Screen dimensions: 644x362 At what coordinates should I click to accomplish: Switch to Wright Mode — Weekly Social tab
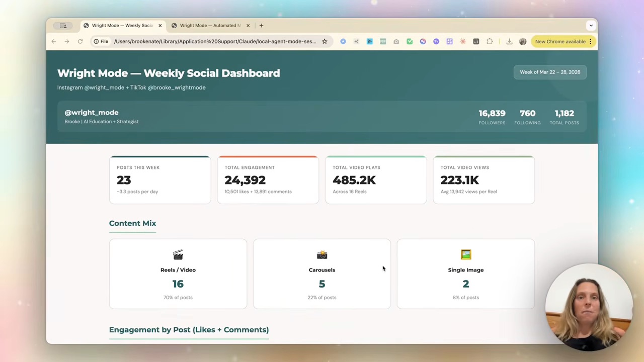click(x=122, y=25)
